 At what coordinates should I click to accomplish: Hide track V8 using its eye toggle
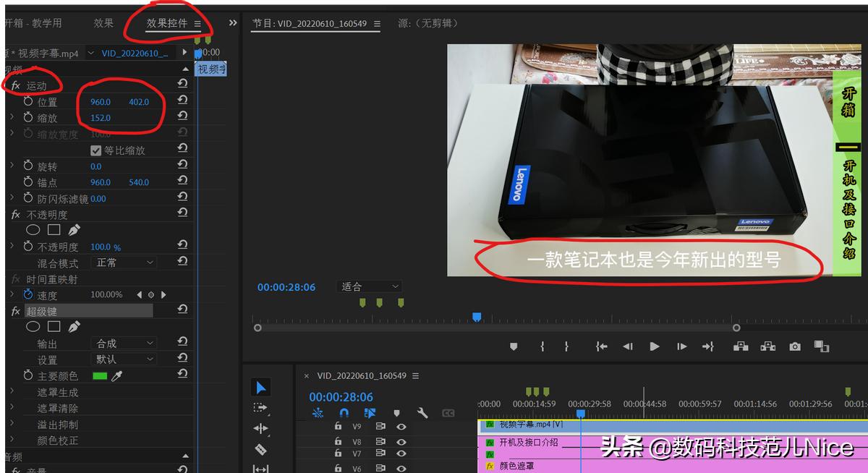(402, 441)
